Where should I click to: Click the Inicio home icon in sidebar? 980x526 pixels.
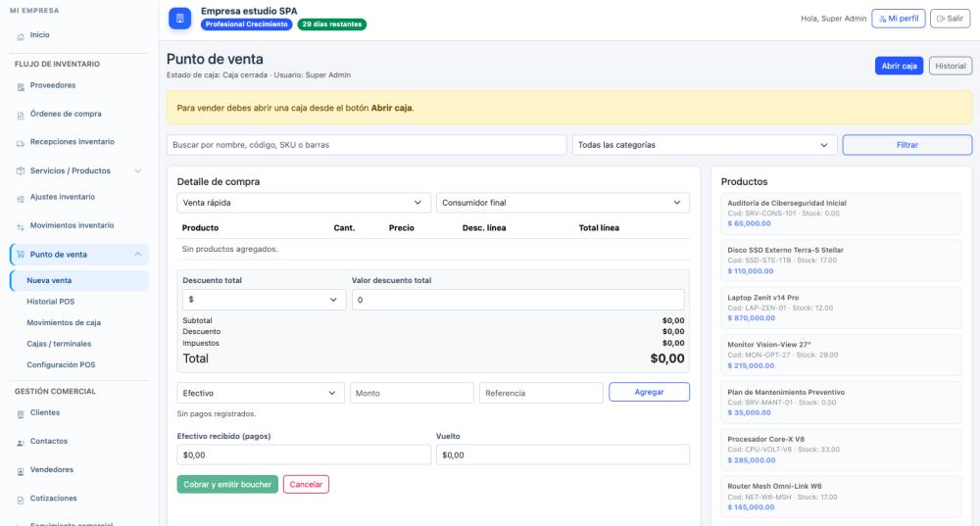[21, 36]
